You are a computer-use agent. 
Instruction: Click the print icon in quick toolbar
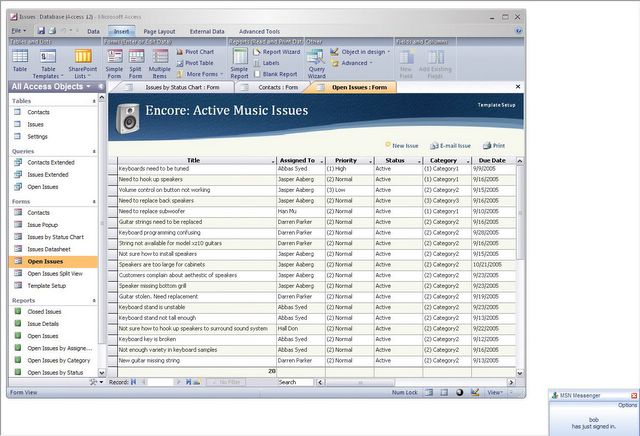53,31
